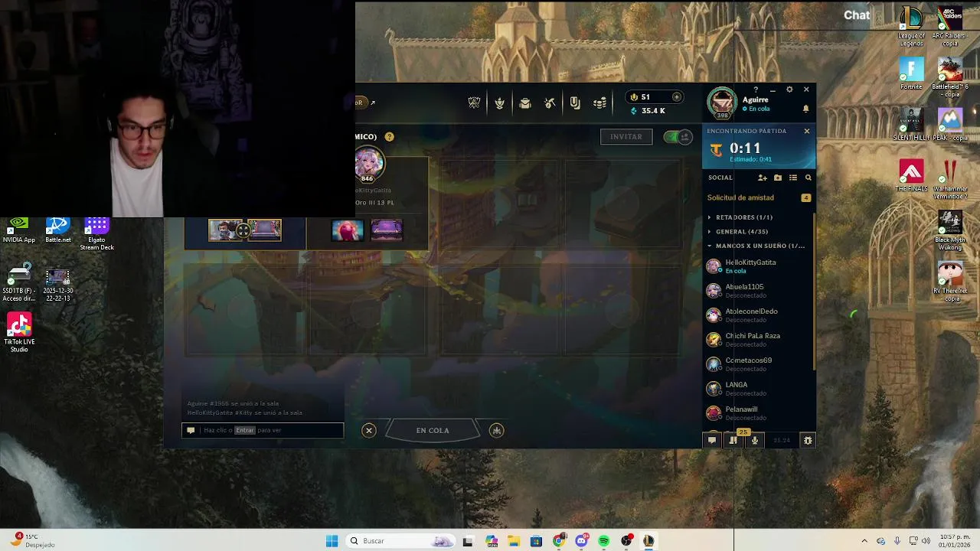
Task: Select friend Pelanawill
Action: 757,412
